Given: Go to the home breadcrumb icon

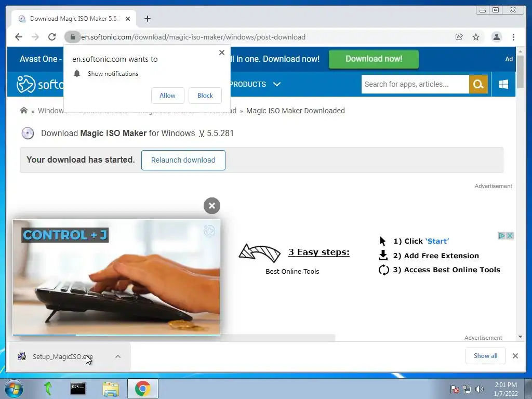Looking at the screenshot, I should click(24, 110).
